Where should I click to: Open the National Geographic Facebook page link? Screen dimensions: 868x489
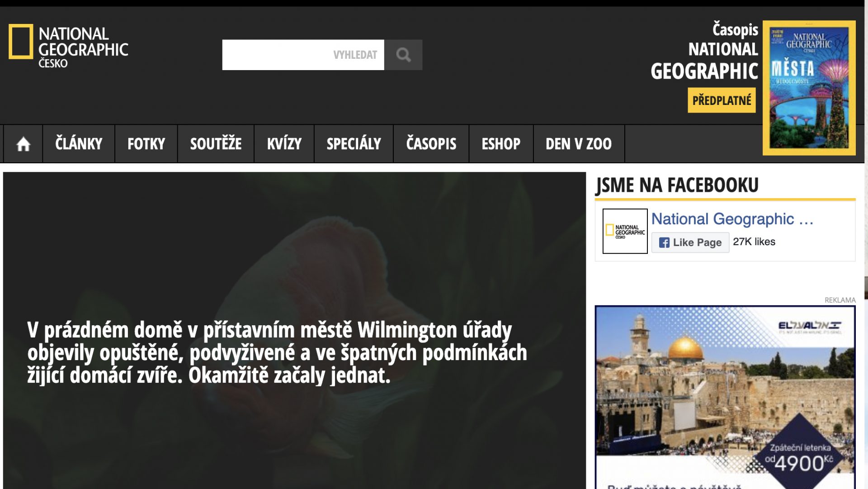click(732, 219)
